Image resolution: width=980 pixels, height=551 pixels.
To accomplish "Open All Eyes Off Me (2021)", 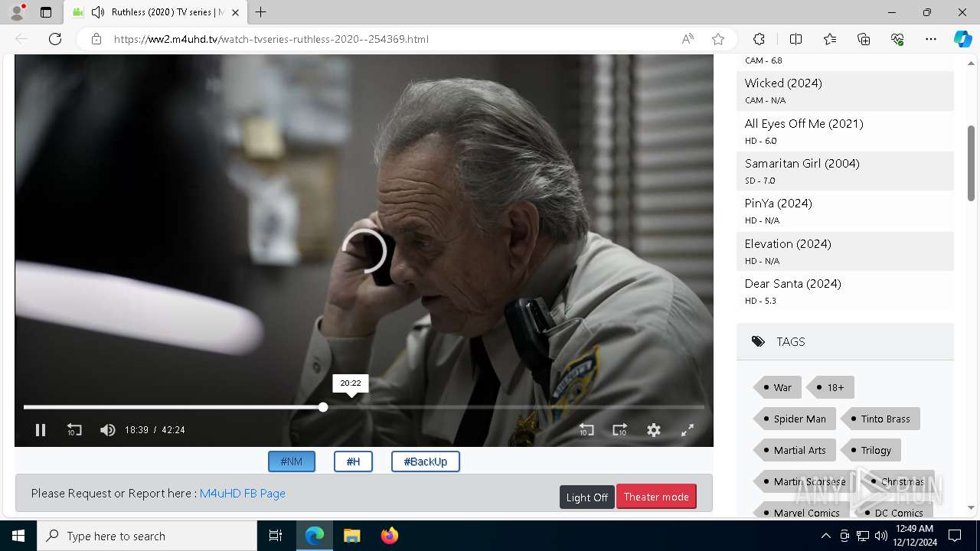I will [x=845, y=131].
